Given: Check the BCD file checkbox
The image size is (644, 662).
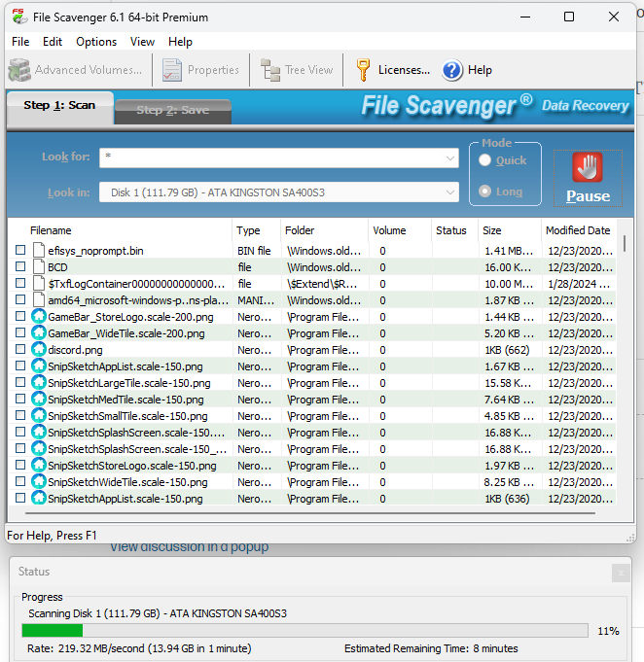Looking at the screenshot, I should [x=20, y=266].
